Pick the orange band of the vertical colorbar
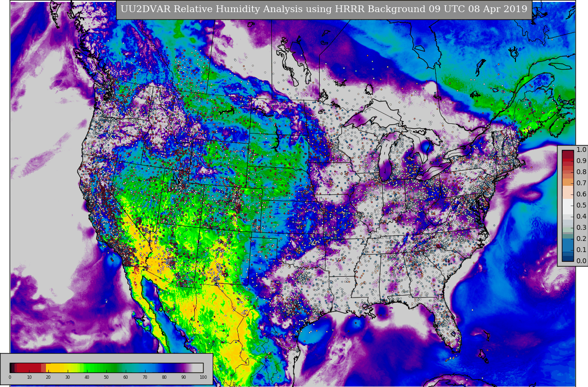588x387 pixels. 568,182
